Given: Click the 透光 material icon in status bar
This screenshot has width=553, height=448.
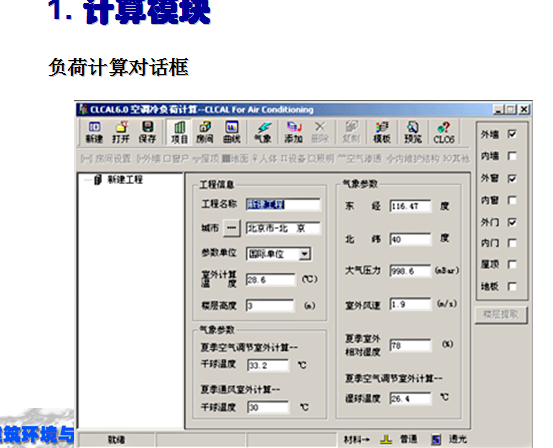Looking at the screenshot, I should [x=436, y=440].
